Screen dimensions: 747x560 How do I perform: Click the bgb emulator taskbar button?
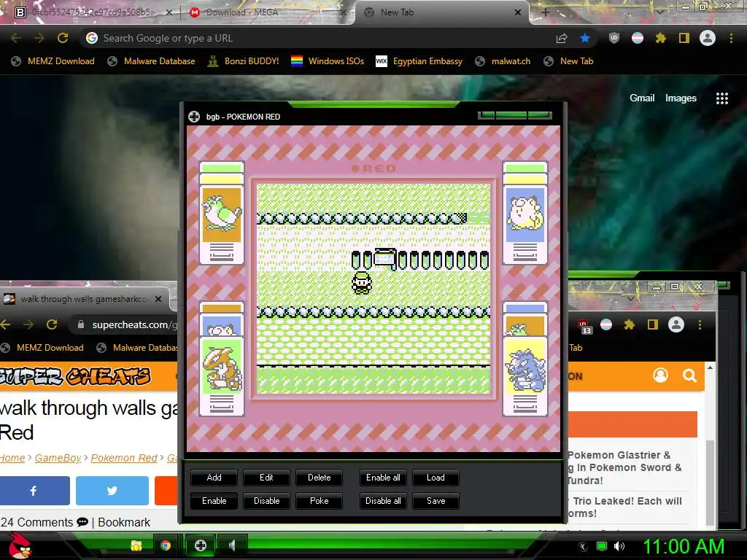pyautogui.click(x=201, y=545)
